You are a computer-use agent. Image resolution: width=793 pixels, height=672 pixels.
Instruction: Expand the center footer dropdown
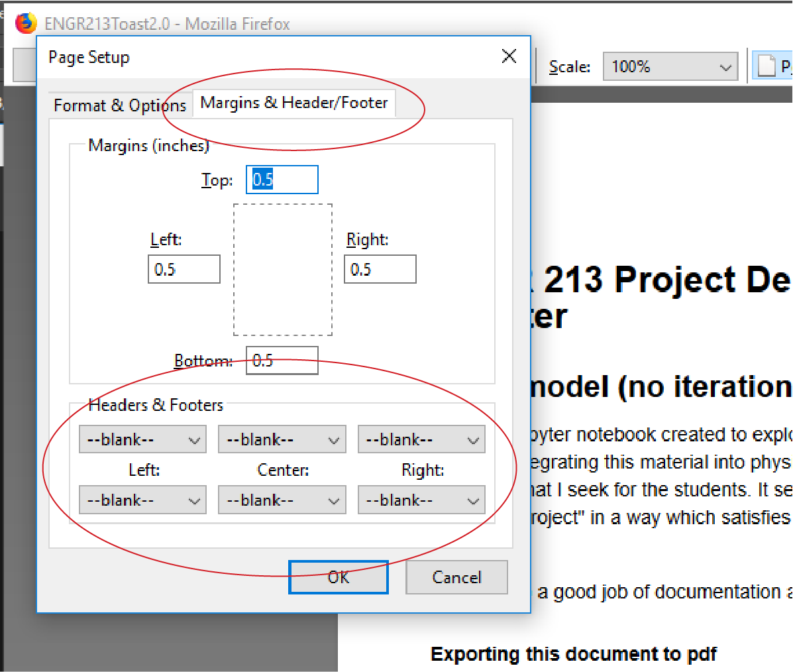coord(282,500)
